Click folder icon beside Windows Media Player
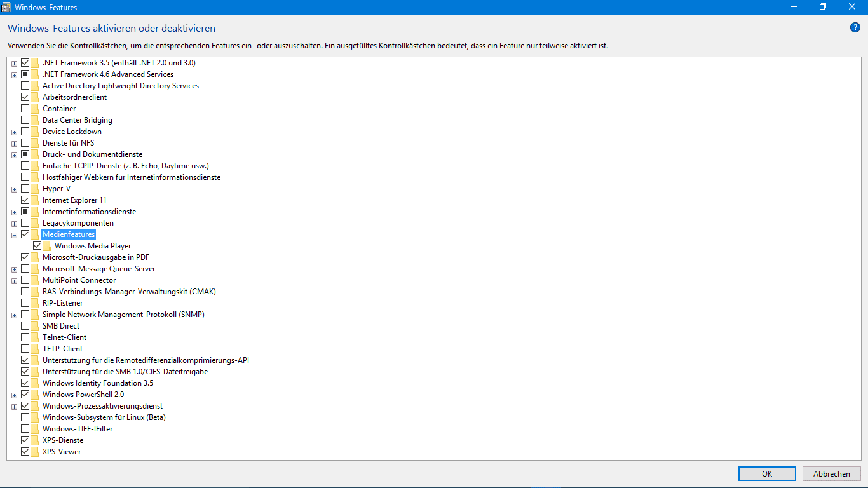Image resolution: width=868 pixels, height=488 pixels. point(47,246)
